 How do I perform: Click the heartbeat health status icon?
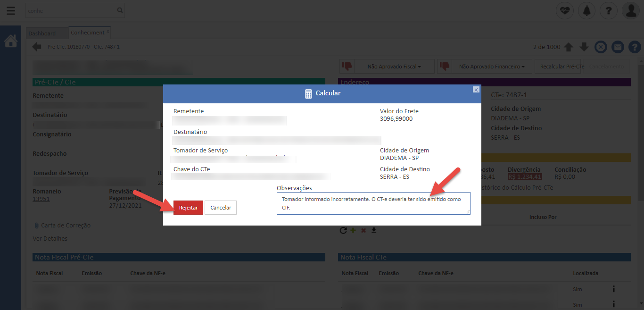click(565, 10)
